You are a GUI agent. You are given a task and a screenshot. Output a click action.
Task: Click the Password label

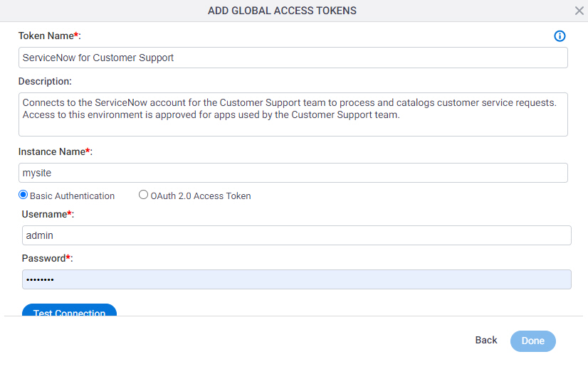pos(47,259)
